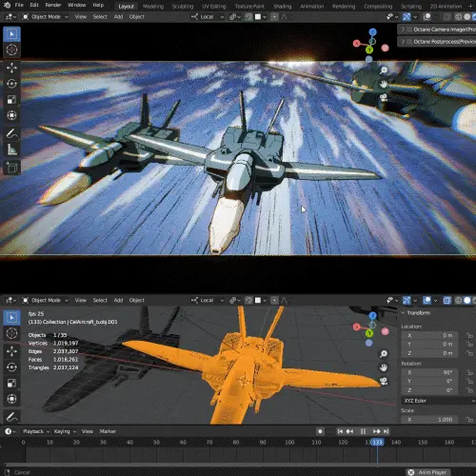Pause the animation playback
Viewport: 476px width, 476px height.
(363, 431)
